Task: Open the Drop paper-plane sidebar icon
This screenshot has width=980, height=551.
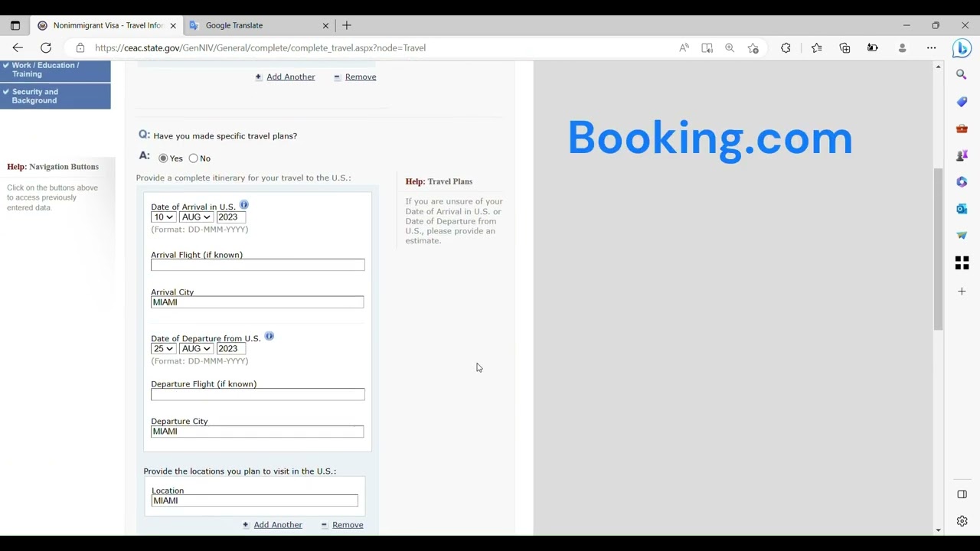Action: pos(962,236)
